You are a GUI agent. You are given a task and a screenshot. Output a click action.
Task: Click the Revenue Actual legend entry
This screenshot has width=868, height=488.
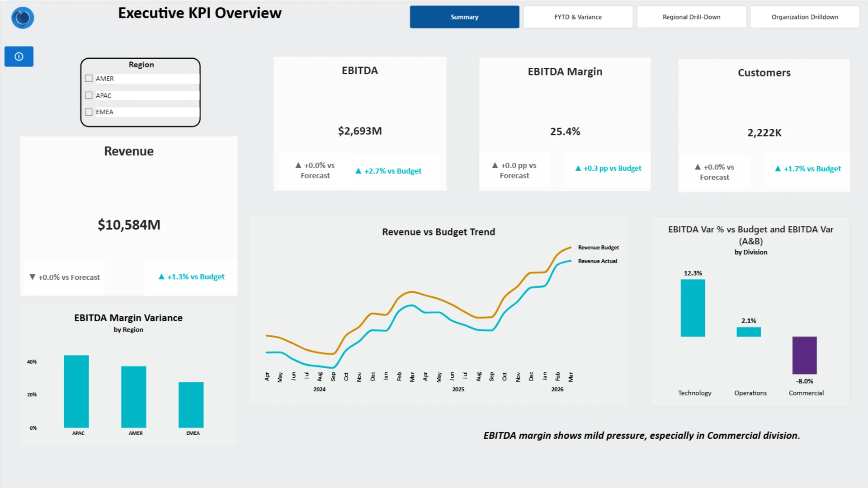tap(597, 261)
